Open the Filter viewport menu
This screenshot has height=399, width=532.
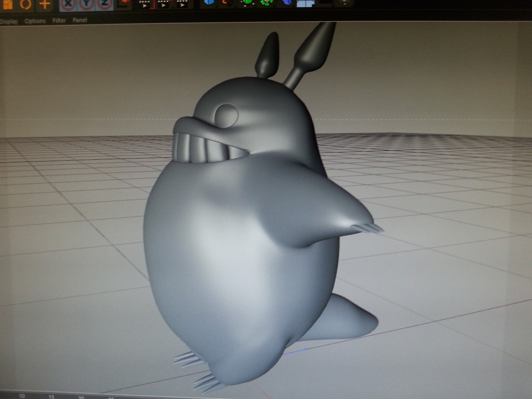click(x=59, y=21)
